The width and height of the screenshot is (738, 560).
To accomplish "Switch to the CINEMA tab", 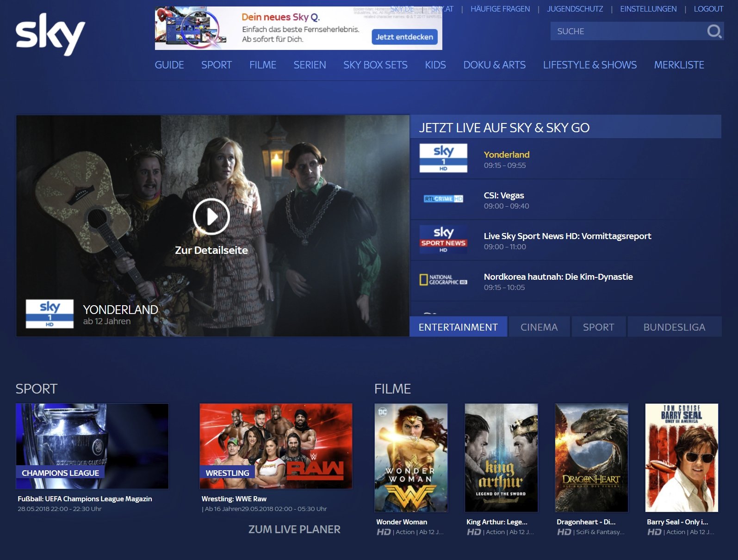I will pyautogui.click(x=539, y=327).
